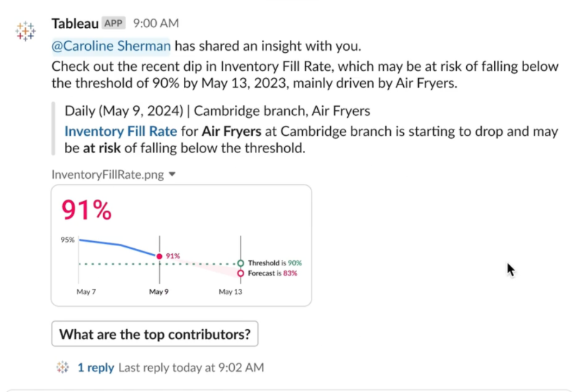Click the APP badge next to Tableau
Viewport: 585px width, 392px height.
coord(113,23)
